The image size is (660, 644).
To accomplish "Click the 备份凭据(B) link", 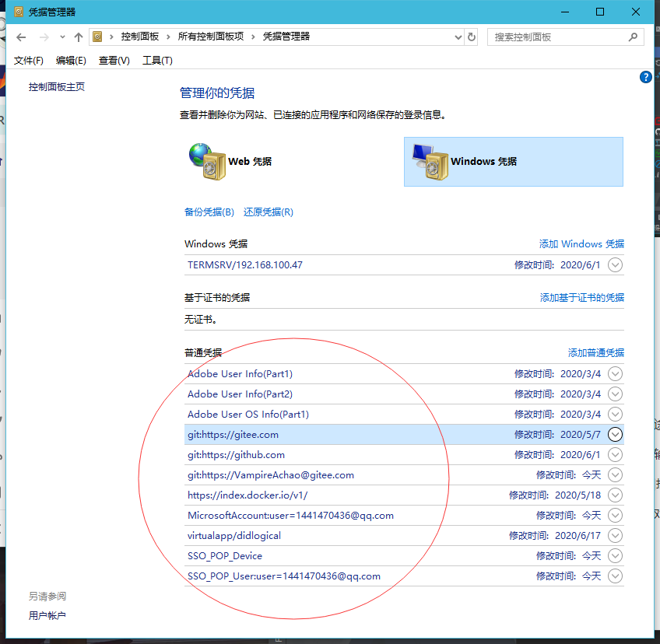I will pos(209,212).
